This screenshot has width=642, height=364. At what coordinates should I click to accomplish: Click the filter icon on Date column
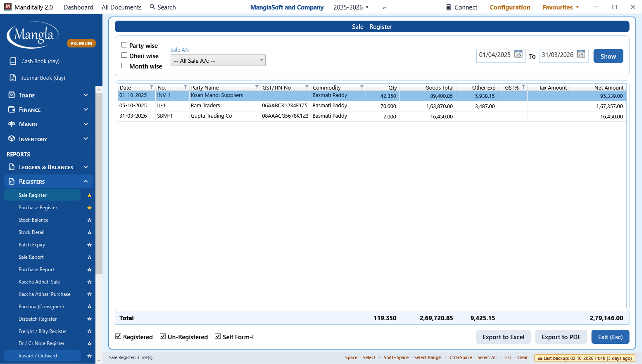click(x=152, y=87)
